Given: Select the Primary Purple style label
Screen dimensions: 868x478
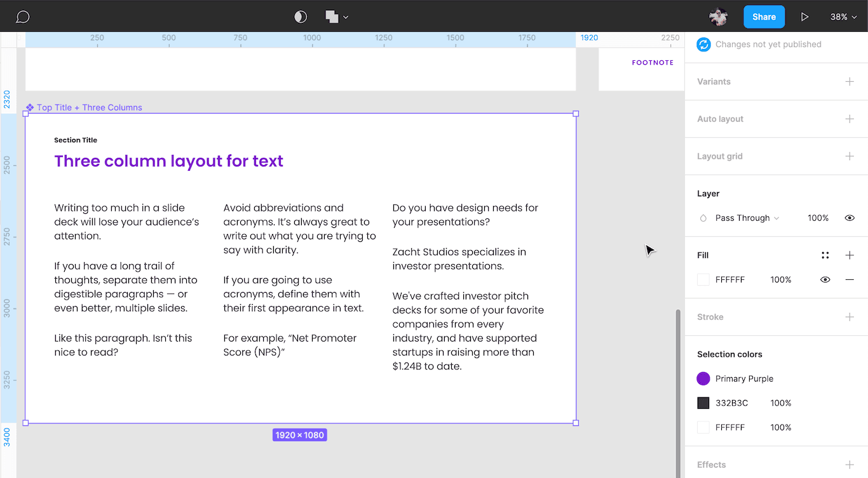Looking at the screenshot, I should pos(744,378).
